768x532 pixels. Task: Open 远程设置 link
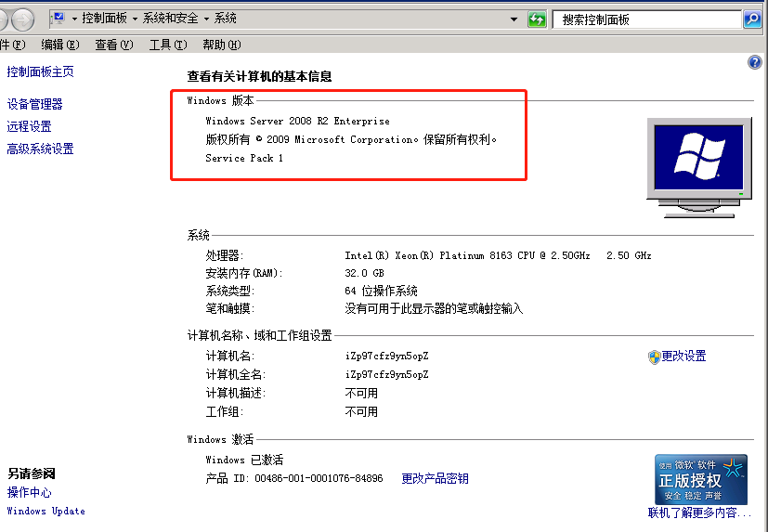[x=29, y=126]
